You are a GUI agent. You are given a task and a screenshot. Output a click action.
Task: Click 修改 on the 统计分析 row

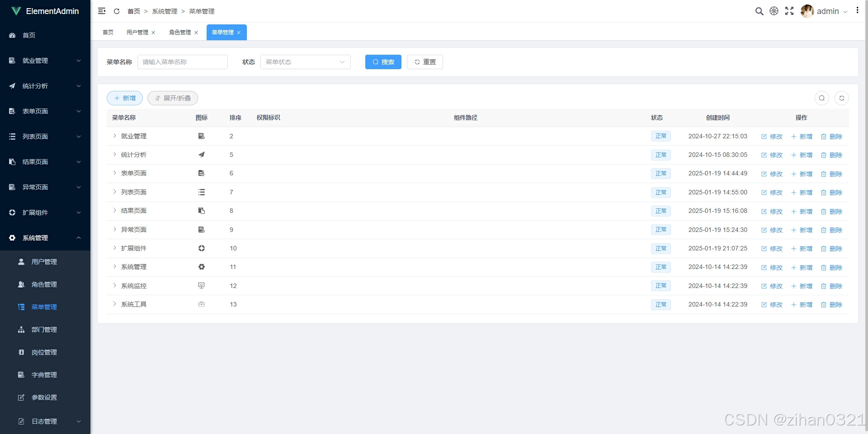(771, 155)
